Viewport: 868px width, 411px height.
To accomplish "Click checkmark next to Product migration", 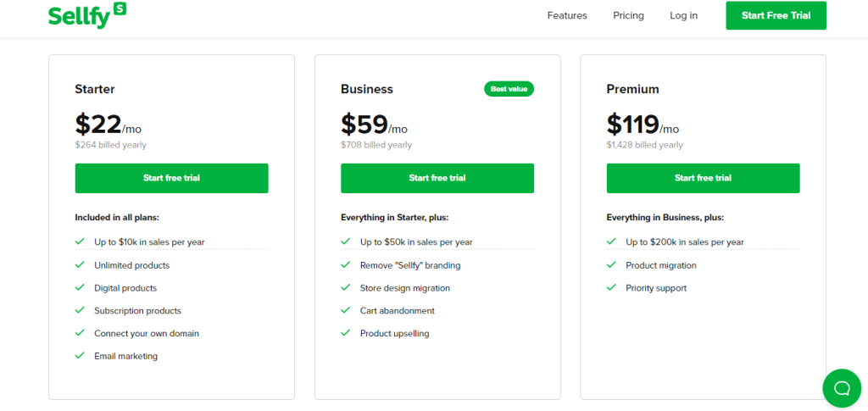I will point(611,265).
